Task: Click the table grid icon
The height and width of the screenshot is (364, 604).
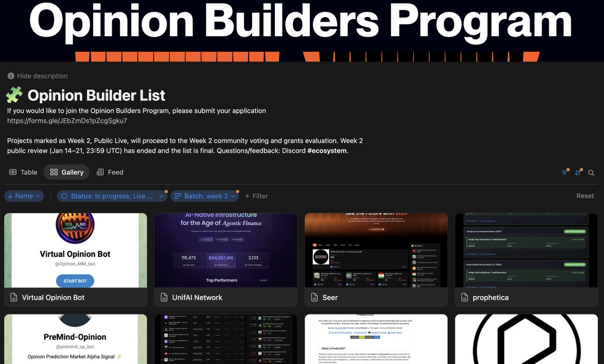Action: [x=13, y=172]
